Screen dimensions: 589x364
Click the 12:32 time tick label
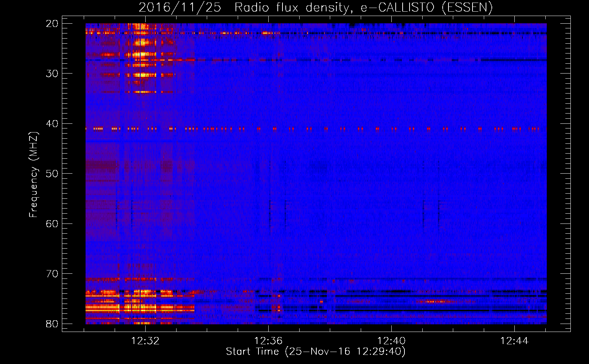(x=146, y=341)
